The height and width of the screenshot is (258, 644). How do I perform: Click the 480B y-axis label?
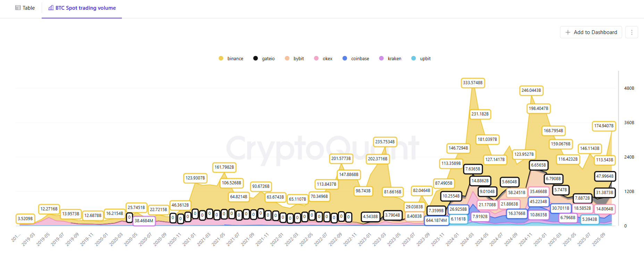coord(628,88)
